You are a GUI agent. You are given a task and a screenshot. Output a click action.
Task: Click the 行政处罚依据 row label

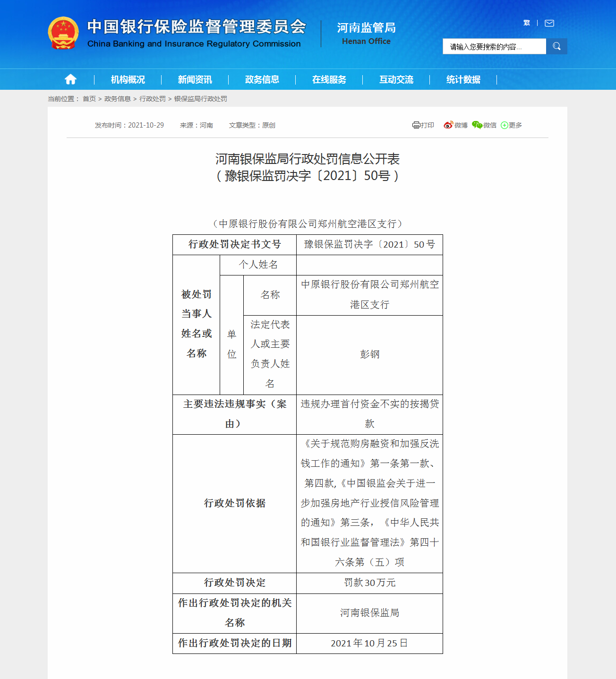coord(235,504)
